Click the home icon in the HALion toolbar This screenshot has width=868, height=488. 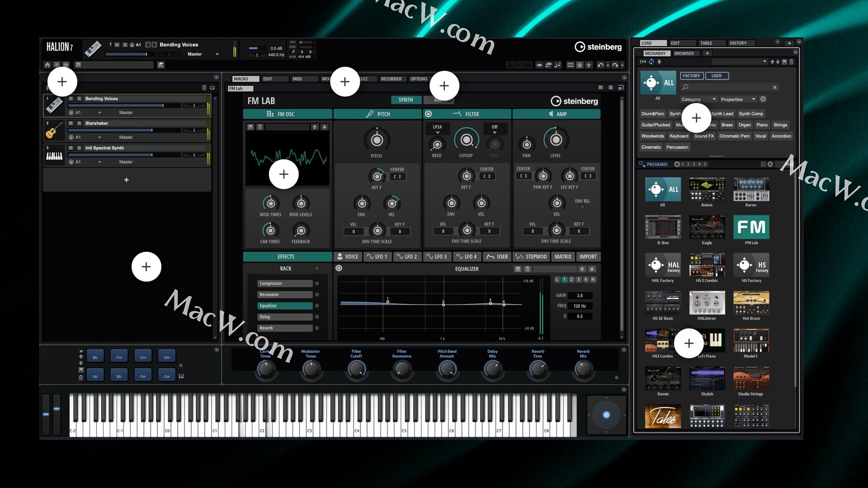coord(47,65)
